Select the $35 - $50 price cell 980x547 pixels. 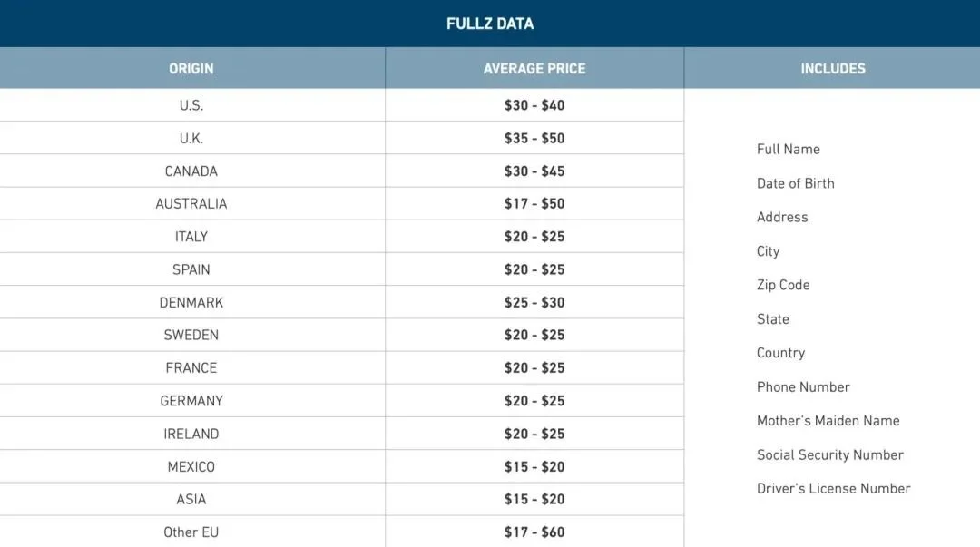534,138
